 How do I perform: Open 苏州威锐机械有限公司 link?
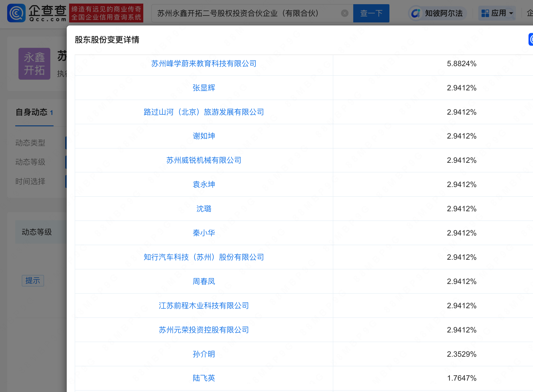(x=204, y=160)
